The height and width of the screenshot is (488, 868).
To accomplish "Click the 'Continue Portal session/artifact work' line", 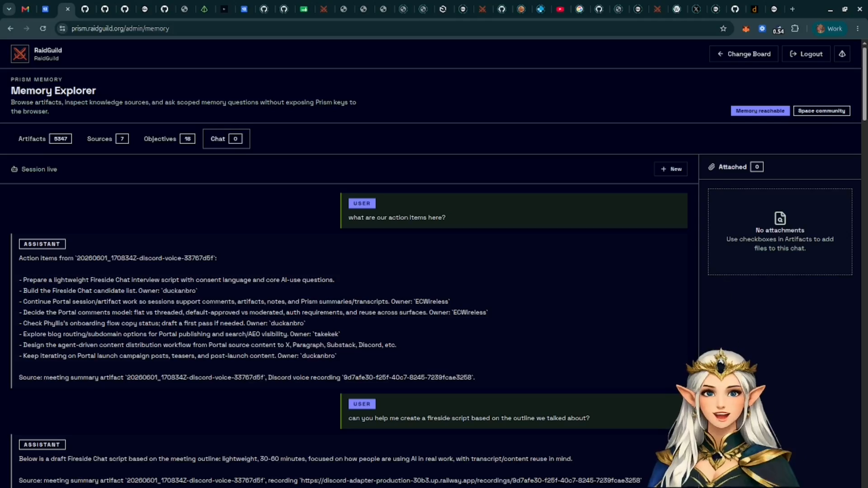I will click(x=234, y=301).
